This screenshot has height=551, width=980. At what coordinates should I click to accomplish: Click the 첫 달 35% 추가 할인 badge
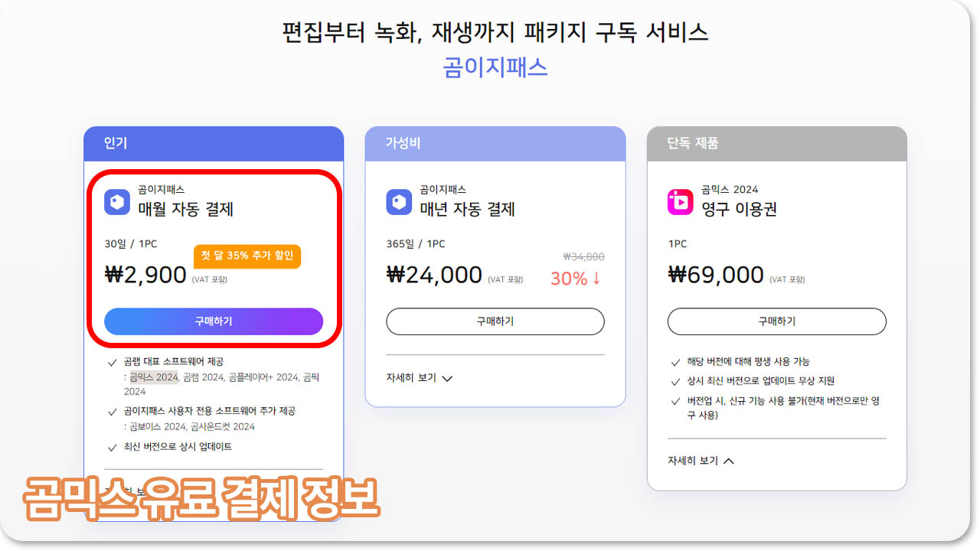tap(247, 256)
